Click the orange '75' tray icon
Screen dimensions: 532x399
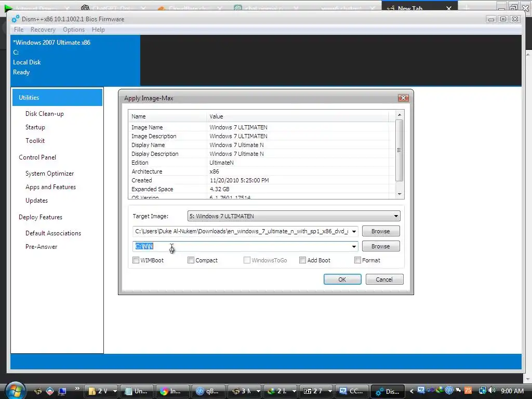468,391
